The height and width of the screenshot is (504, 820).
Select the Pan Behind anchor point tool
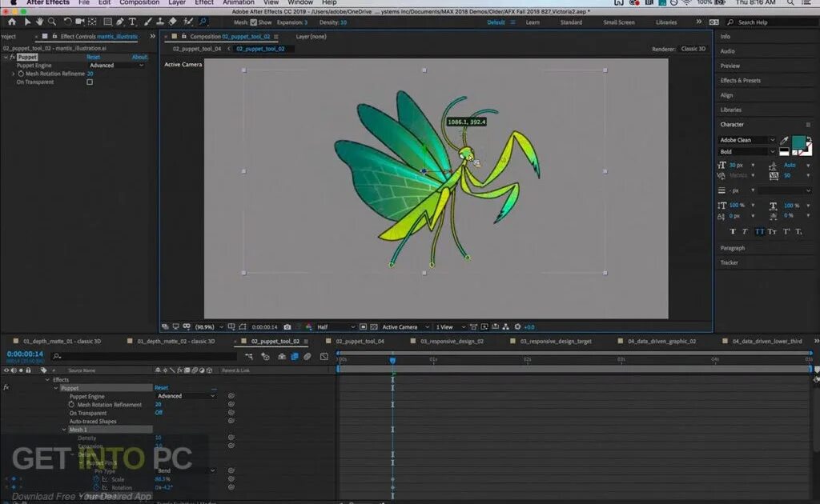[x=93, y=22]
